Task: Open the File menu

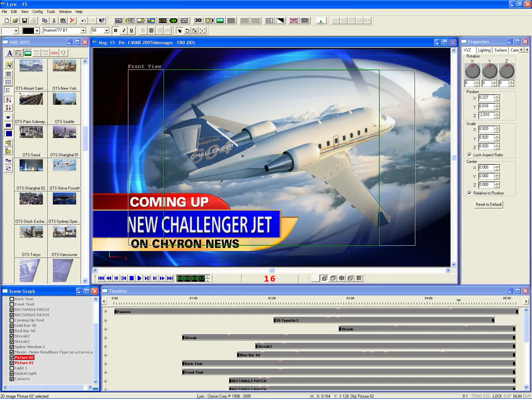Action: (x=4, y=12)
